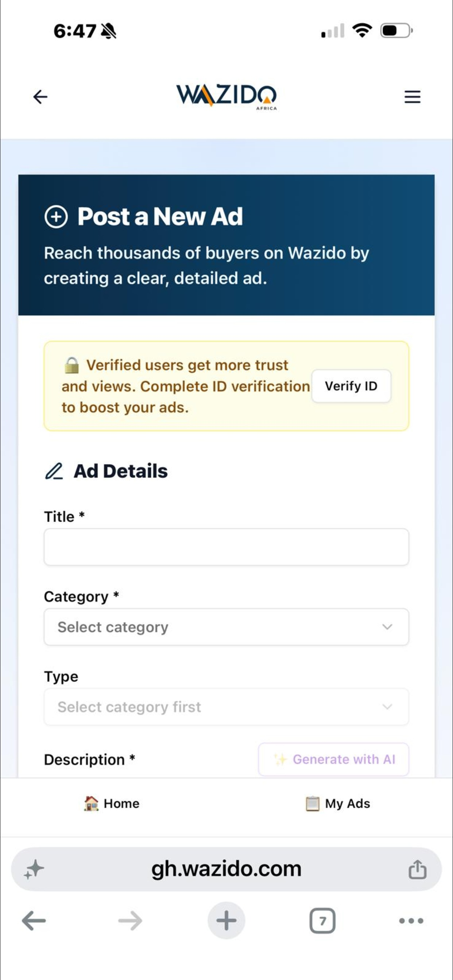This screenshot has width=453, height=980.
Task: Tap the gh.wazido.com address bar
Action: point(226,869)
